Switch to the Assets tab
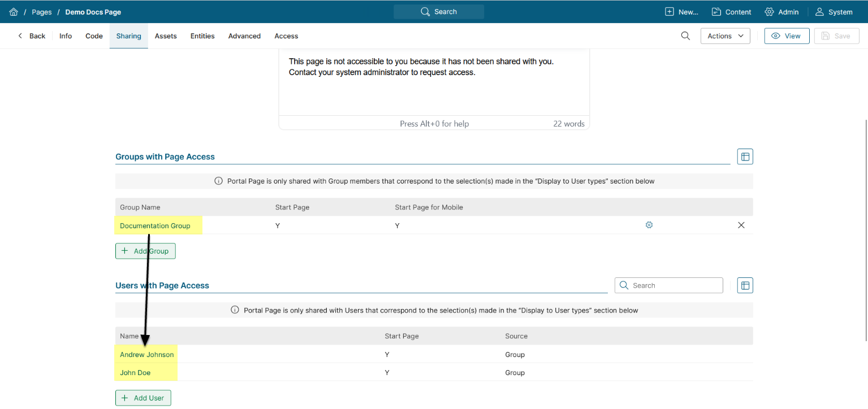The height and width of the screenshot is (409, 868). [166, 36]
